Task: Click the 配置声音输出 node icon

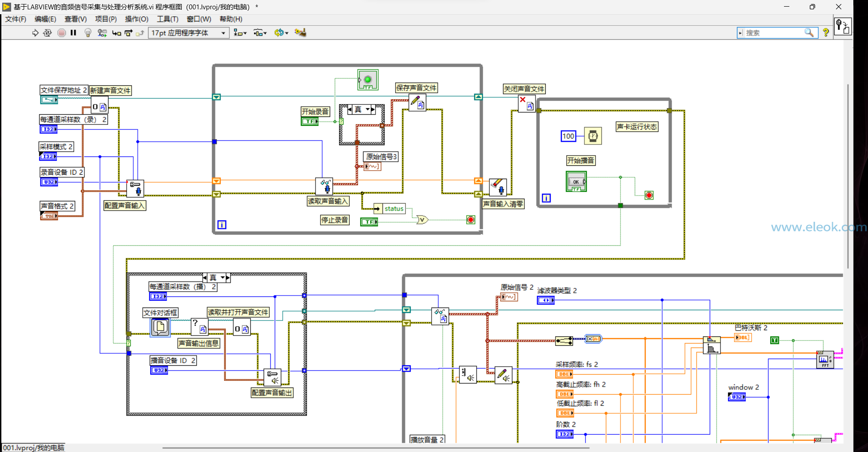Action: point(272,377)
